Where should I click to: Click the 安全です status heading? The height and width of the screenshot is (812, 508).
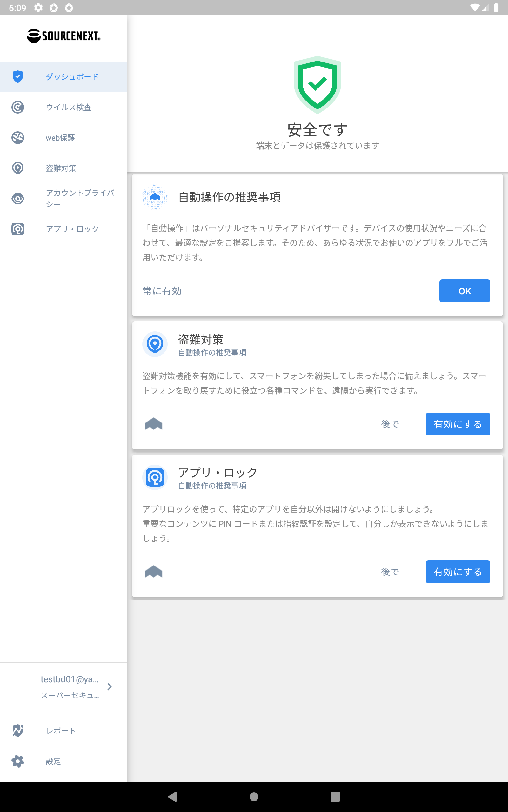click(x=317, y=130)
